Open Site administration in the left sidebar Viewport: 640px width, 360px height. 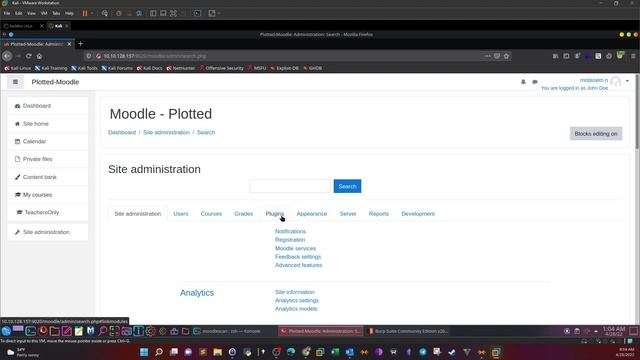coord(48,232)
